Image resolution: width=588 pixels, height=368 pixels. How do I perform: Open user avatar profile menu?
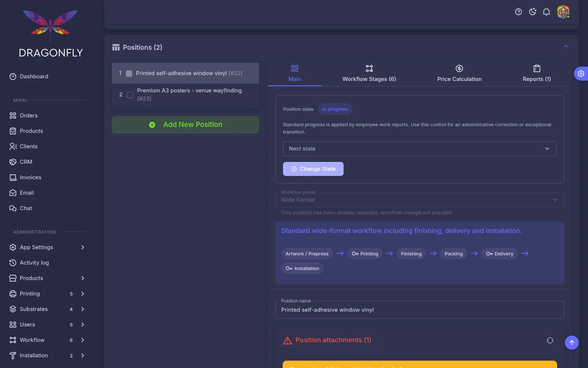tap(563, 12)
